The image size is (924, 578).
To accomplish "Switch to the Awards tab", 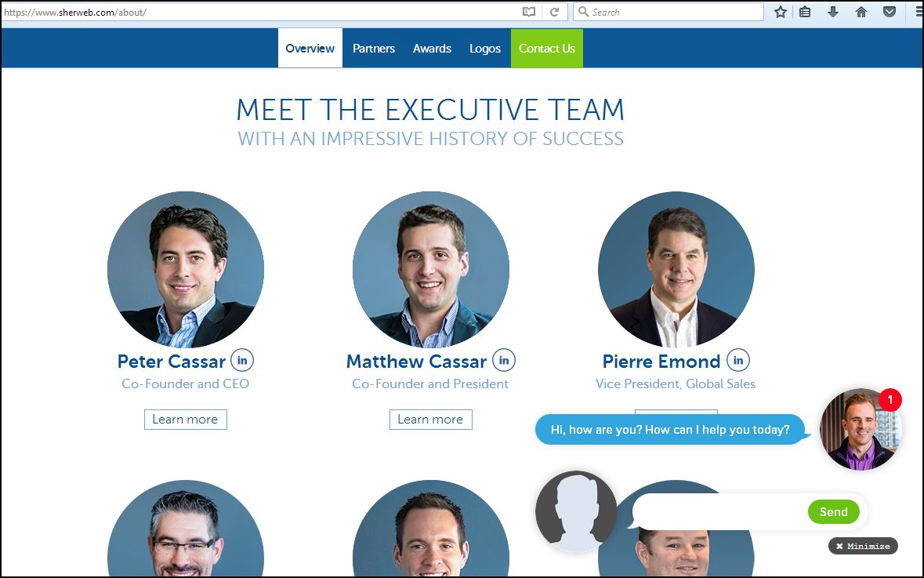I will (432, 49).
